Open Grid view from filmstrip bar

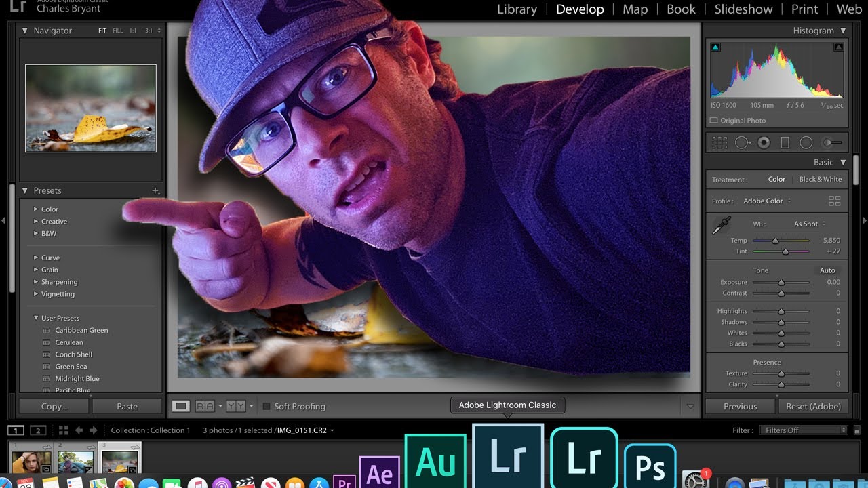pyautogui.click(x=63, y=430)
